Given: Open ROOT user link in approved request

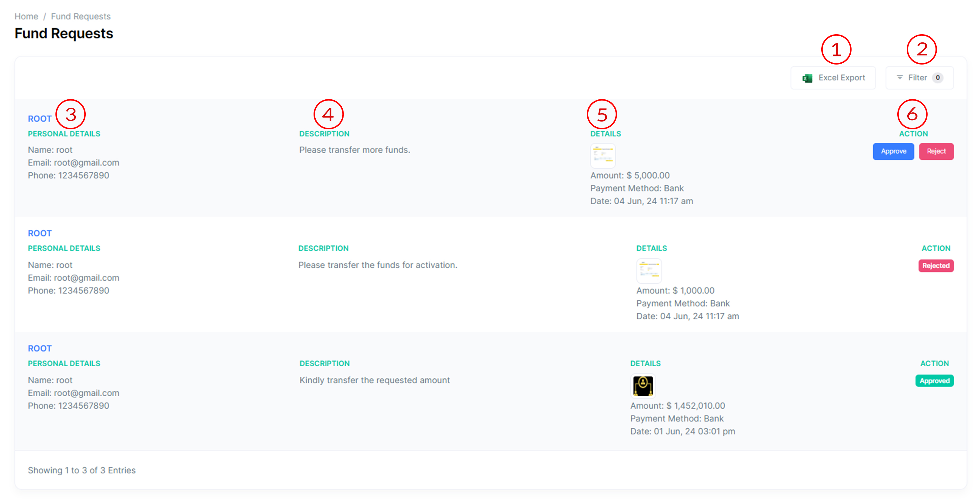Looking at the screenshot, I should tap(40, 348).
